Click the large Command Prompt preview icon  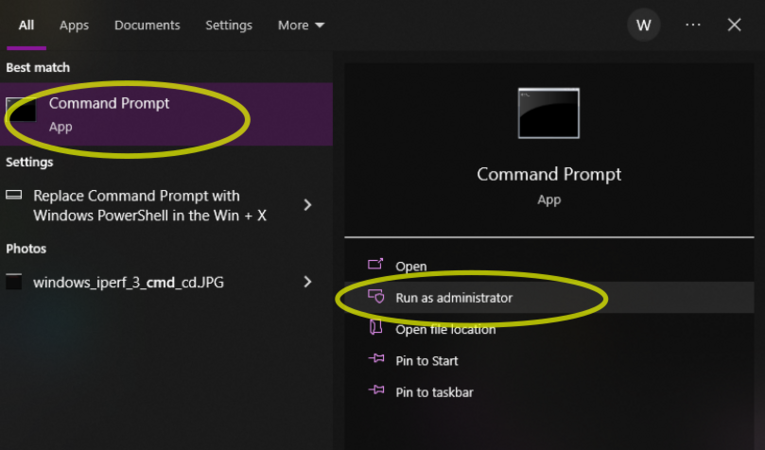point(549,113)
